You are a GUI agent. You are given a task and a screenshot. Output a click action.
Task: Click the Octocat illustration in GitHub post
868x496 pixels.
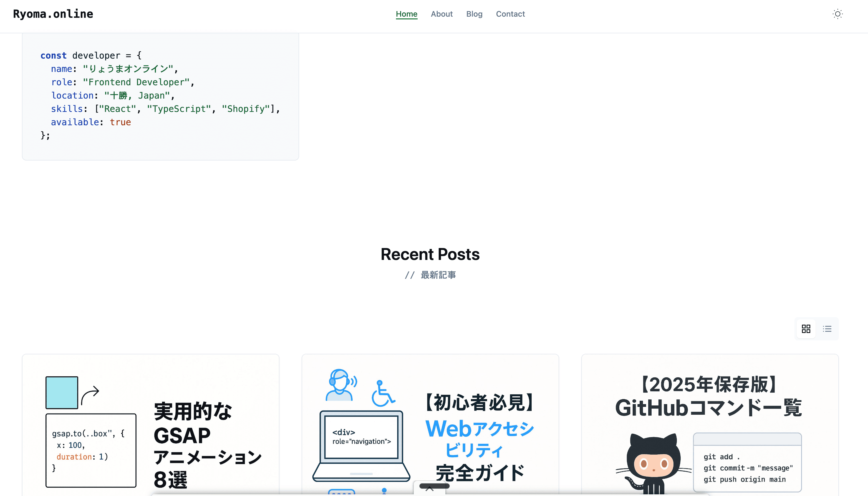653,463
